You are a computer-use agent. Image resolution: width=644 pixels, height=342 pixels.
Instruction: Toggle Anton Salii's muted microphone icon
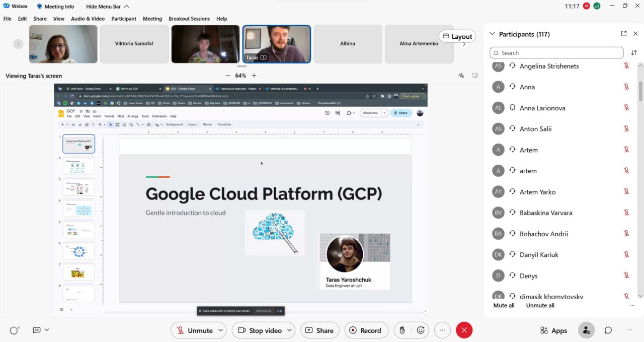[x=626, y=129]
